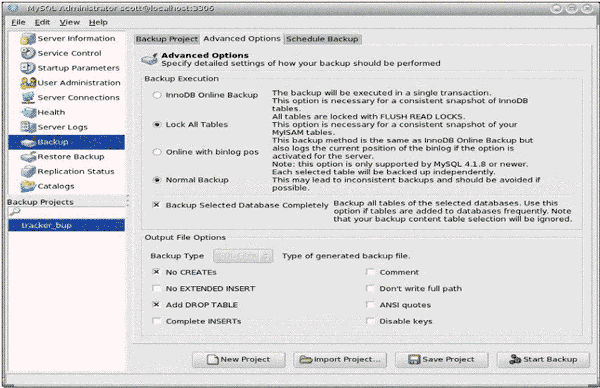Open Server Information icon in sidebar
600x388 pixels.
click(x=28, y=39)
